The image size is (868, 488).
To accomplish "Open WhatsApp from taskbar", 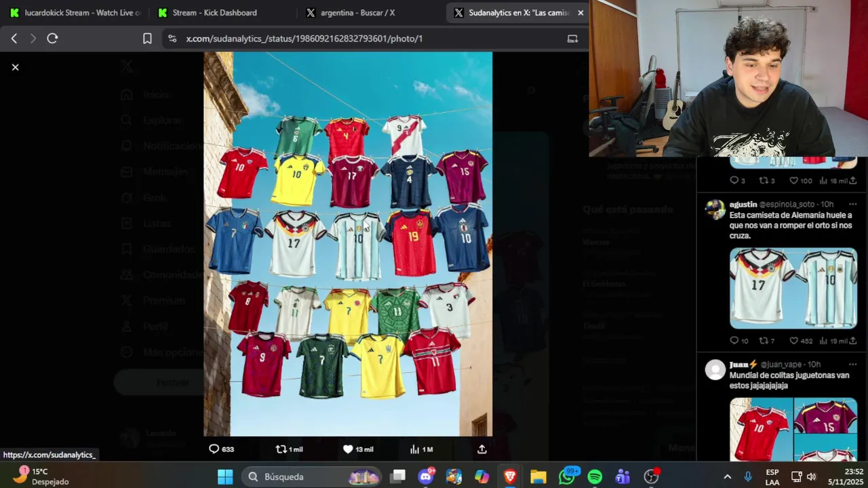I will click(567, 476).
